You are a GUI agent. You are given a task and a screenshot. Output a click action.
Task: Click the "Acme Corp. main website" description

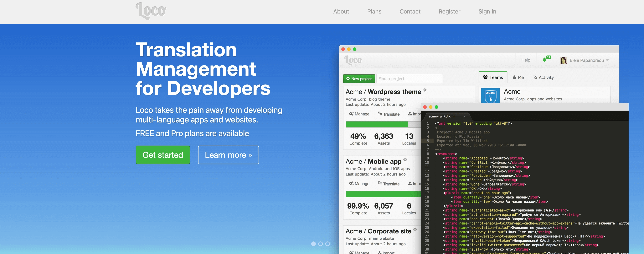(369, 238)
